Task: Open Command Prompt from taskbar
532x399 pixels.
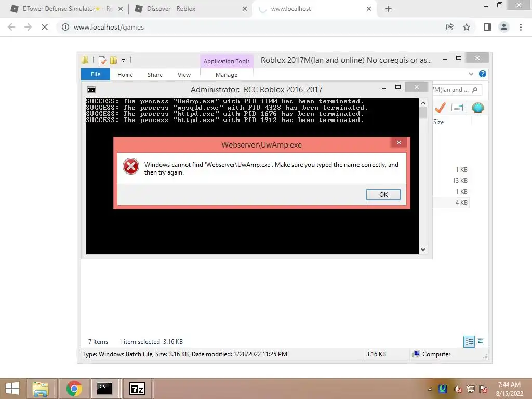Action: (x=104, y=389)
